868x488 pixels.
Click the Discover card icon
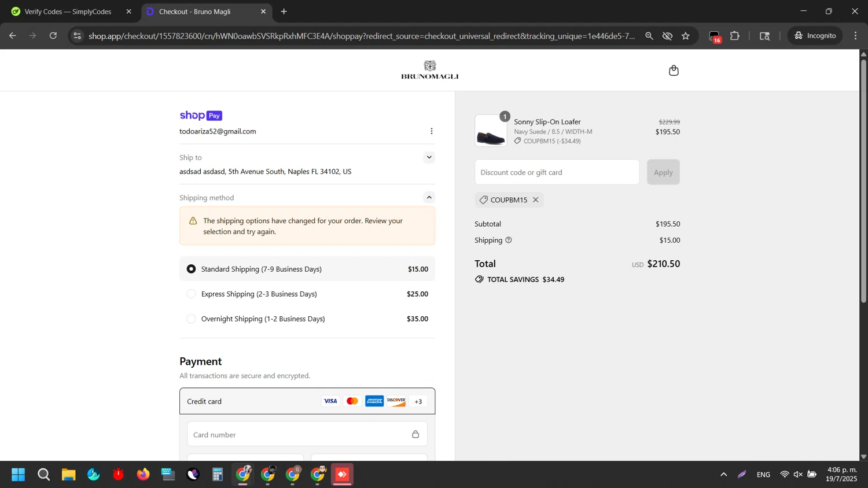click(x=396, y=401)
